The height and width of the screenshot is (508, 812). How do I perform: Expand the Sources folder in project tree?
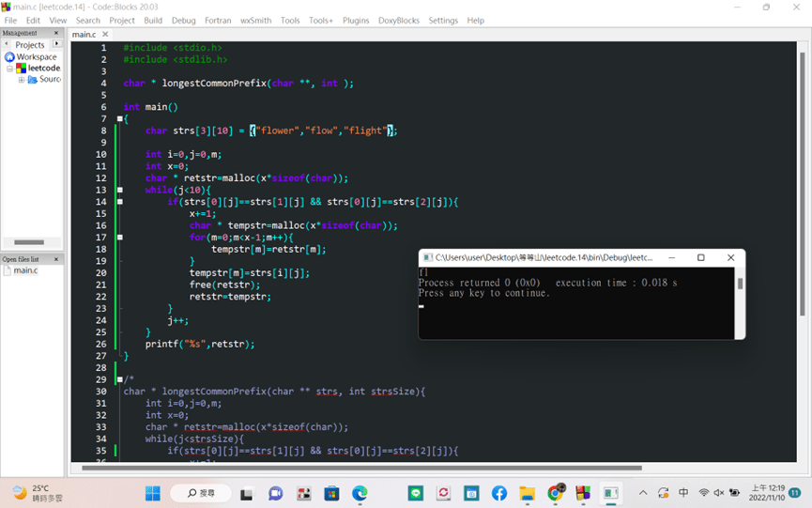click(22, 80)
